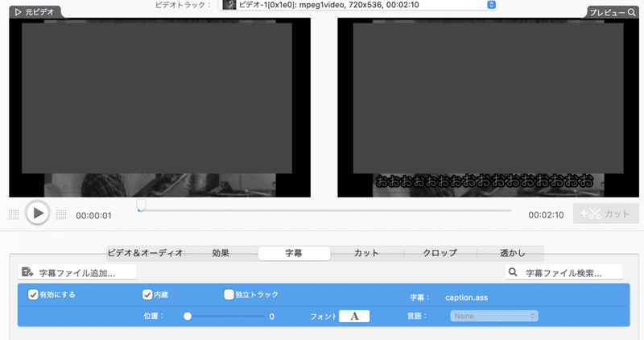
Task: Click the 元ビデオ tab label
Action: pos(39,12)
